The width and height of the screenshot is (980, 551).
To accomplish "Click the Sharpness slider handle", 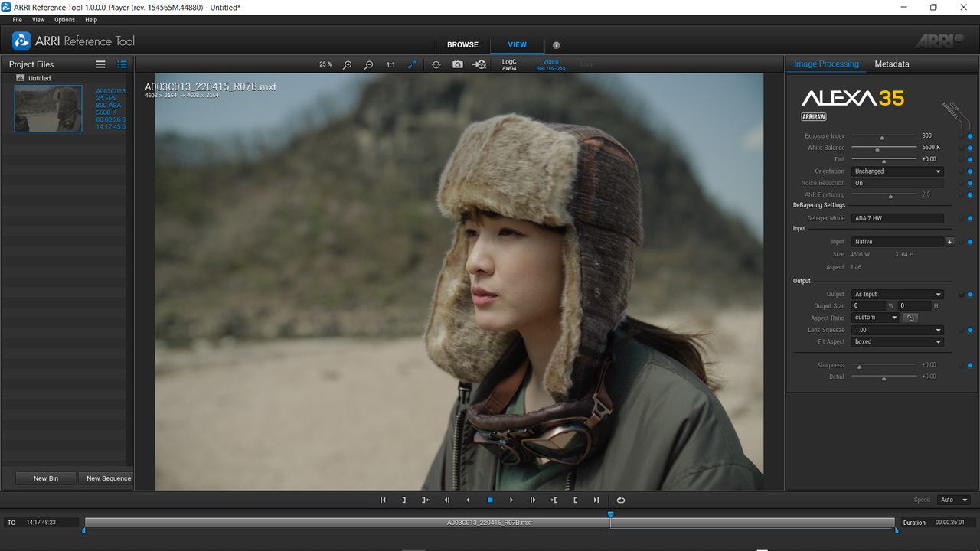I will (859, 367).
